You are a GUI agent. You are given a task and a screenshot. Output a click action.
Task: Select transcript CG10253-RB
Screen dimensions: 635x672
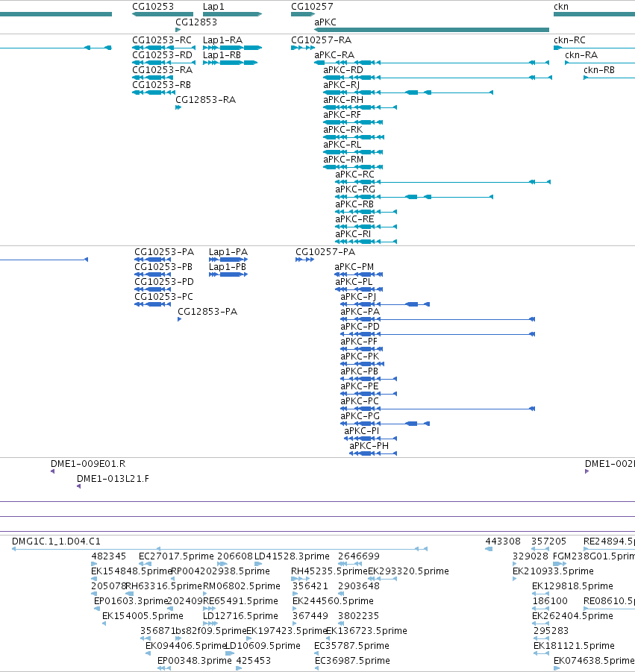tap(154, 92)
